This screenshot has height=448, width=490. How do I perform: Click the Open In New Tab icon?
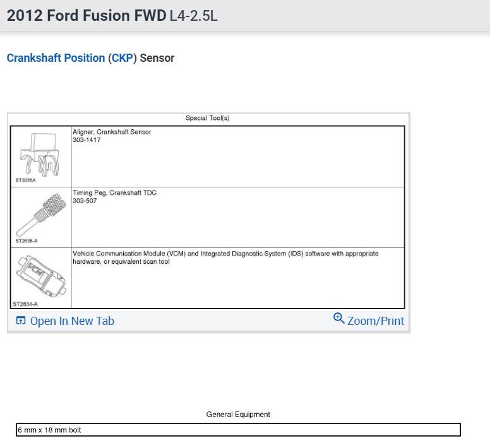pos(20,321)
